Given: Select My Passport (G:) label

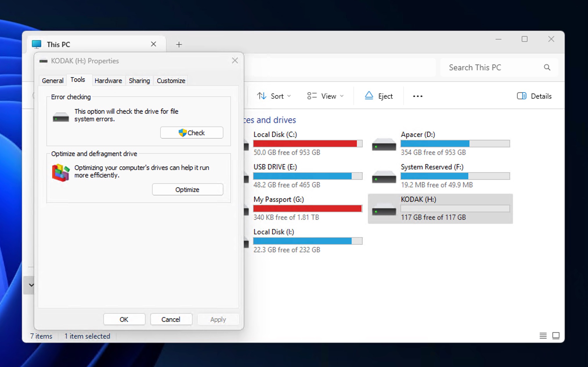Looking at the screenshot, I should click(x=279, y=199).
